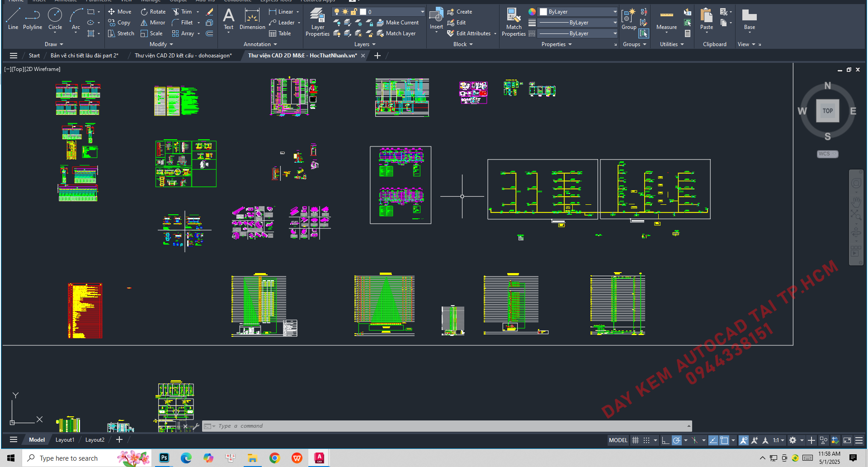Screen dimensions: 868x467
Task: Click TOP face of the ViewCube
Action: point(828,111)
